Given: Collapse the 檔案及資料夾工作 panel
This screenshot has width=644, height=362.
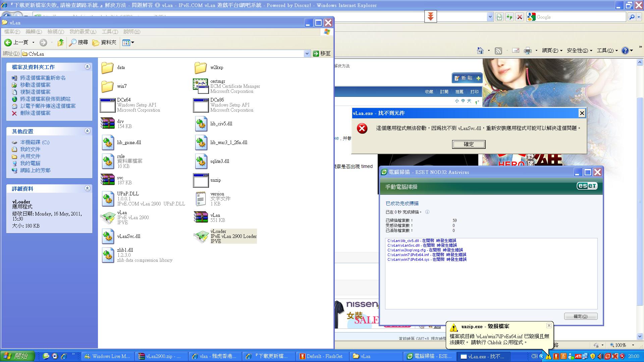Looking at the screenshot, I should [88, 67].
